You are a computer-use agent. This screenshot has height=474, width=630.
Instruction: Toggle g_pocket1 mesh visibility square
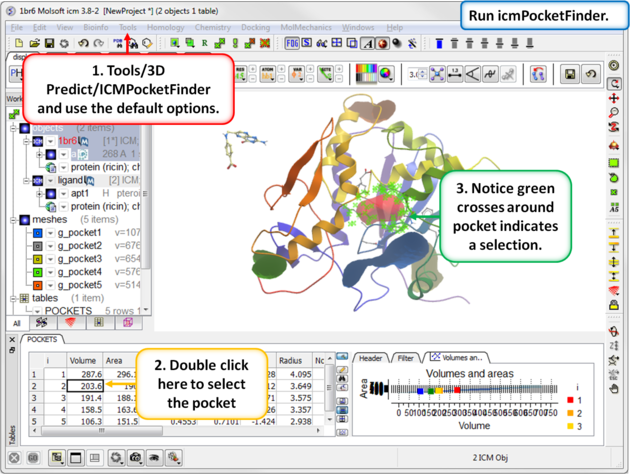point(36,233)
